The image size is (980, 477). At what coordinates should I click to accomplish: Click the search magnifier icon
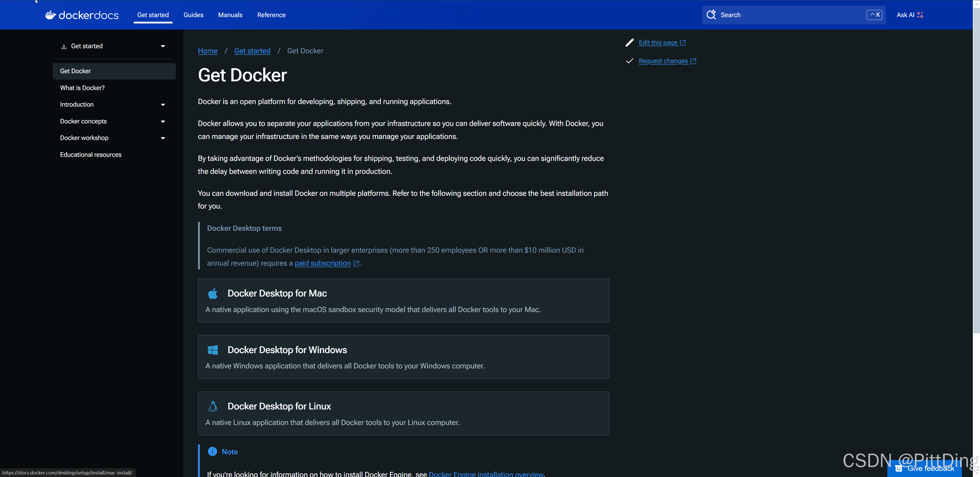(x=711, y=15)
